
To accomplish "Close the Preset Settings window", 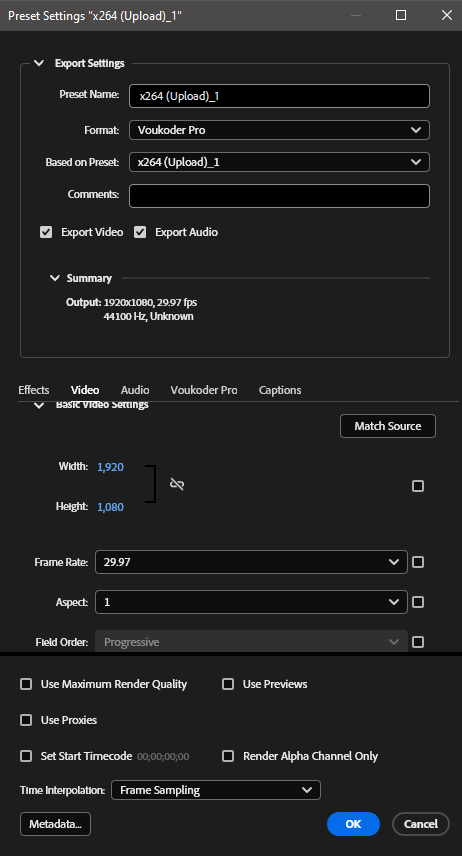I will pos(446,15).
